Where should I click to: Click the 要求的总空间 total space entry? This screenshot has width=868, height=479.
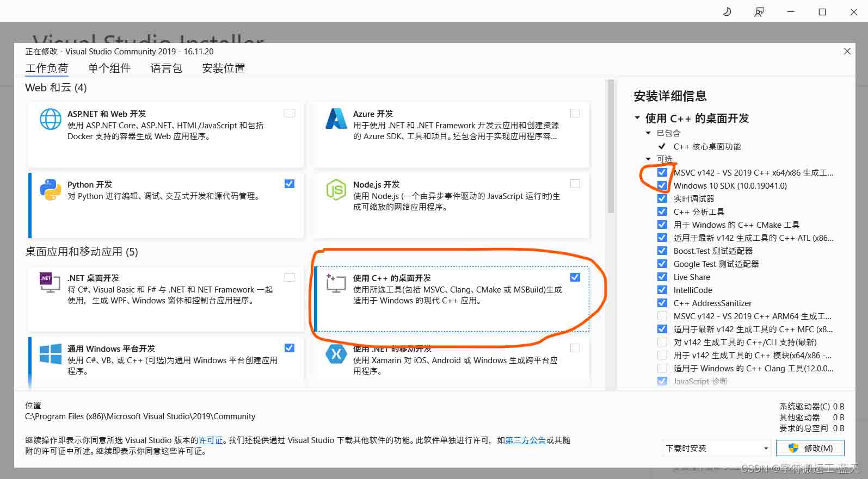click(x=811, y=428)
